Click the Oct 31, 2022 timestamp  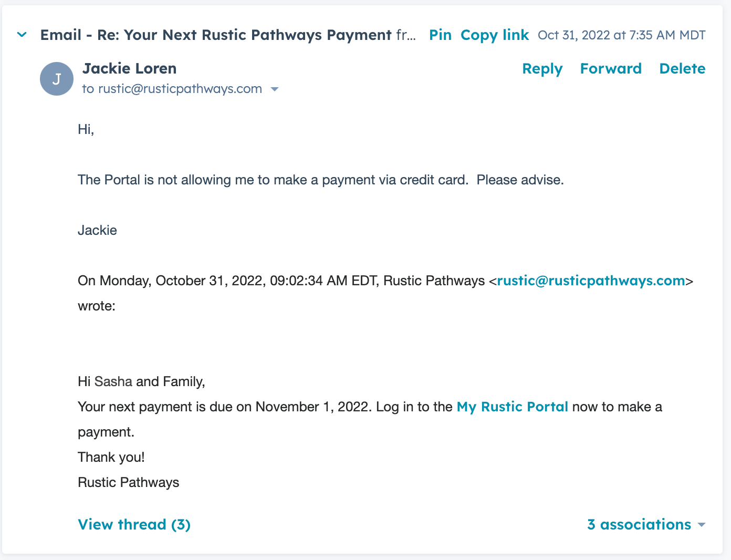(x=621, y=35)
